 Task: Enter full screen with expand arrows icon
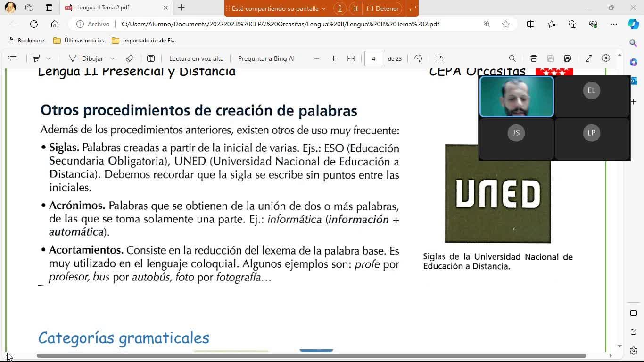589,58
